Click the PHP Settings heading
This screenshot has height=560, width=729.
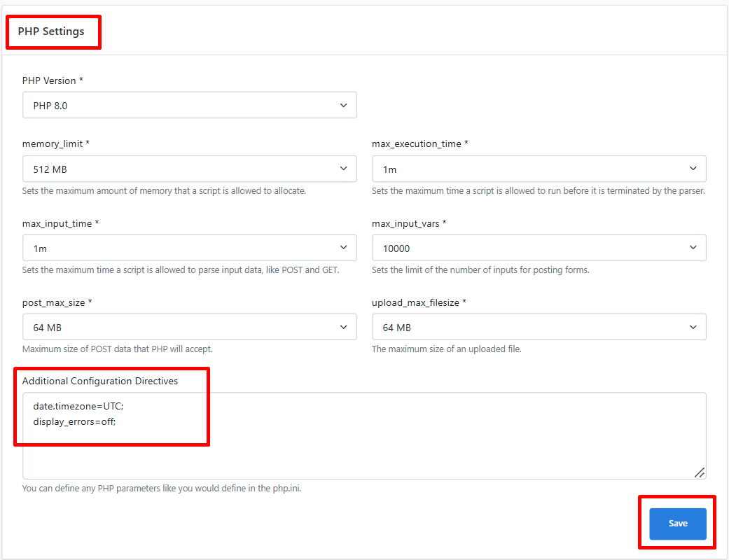click(x=51, y=31)
